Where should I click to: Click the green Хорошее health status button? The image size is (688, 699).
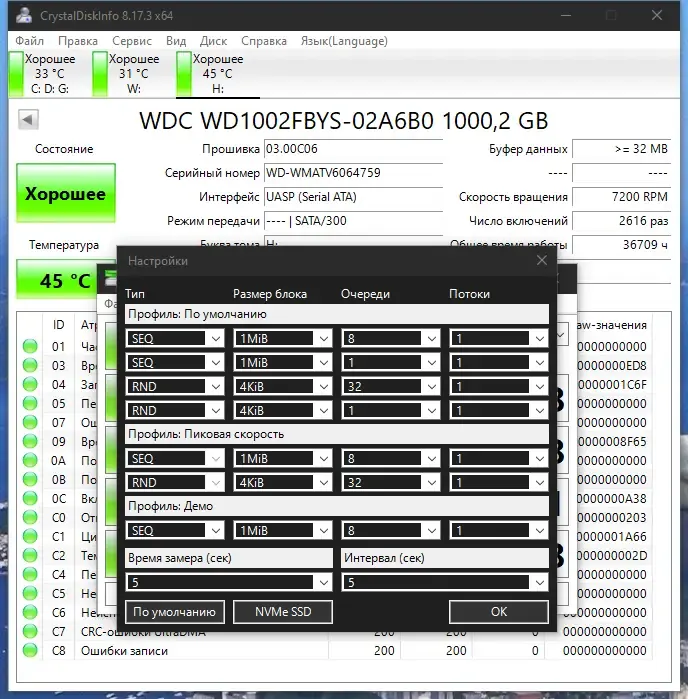(x=66, y=193)
